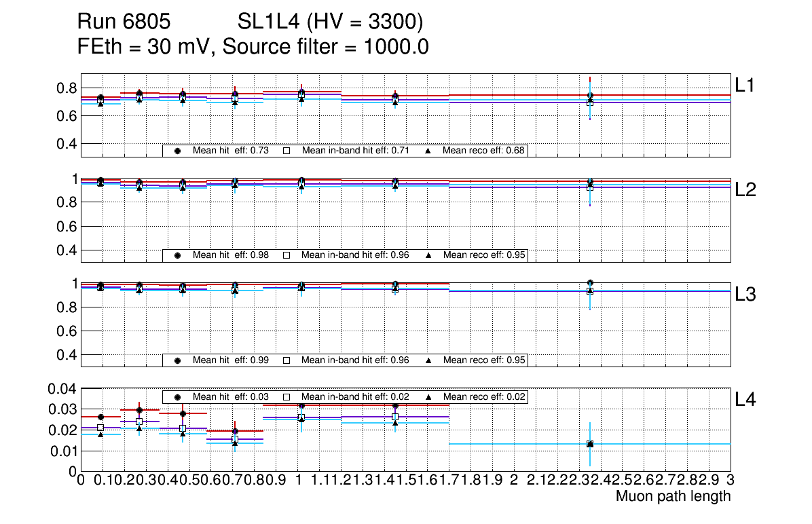Click the triangle marker in L1 legend

point(428,151)
